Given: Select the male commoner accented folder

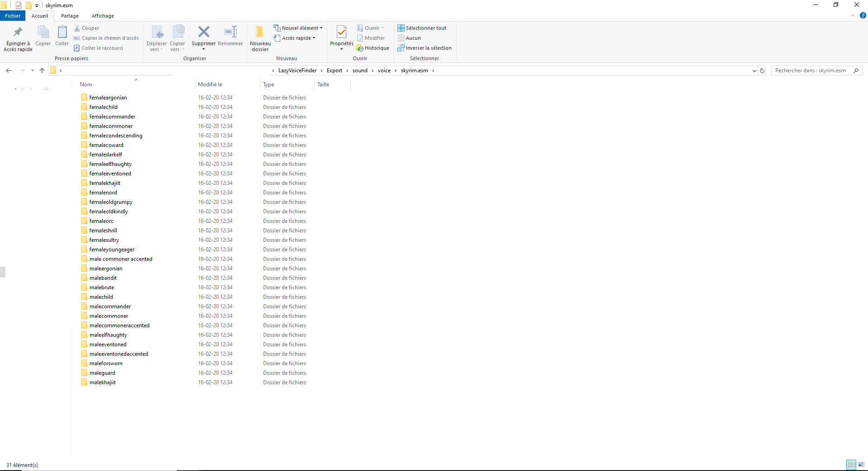Looking at the screenshot, I should click(x=121, y=259).
